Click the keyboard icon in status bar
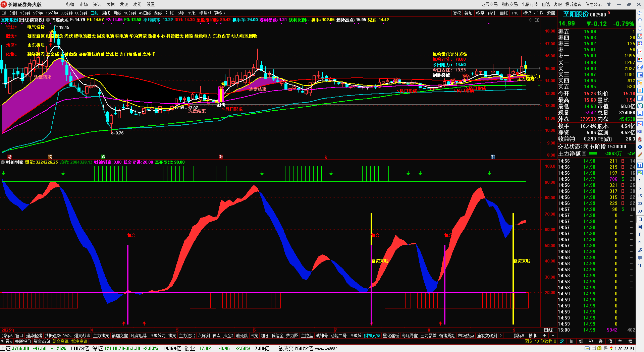 click(587, 349)
